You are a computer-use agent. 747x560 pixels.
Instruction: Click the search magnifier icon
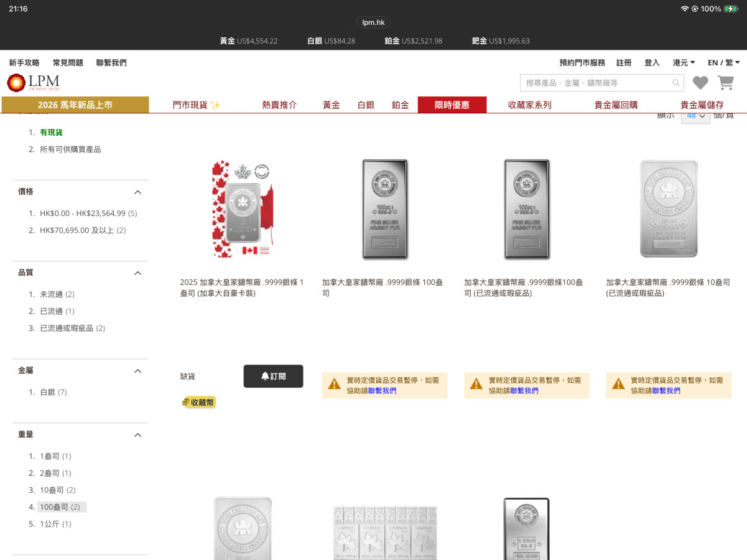[x=676, y=83]
